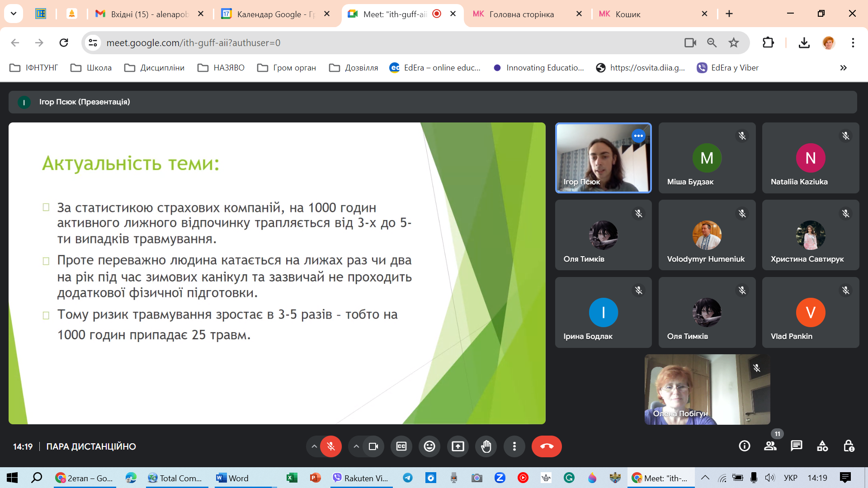Image resolution: width=868 pixels, height=488 pixels.
Task: Leave the call with red button
Action: pyautogui.click(x=547, y=446)
